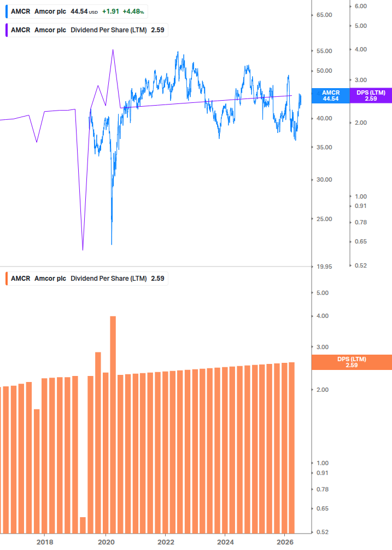The image size is (392, 550).
Task: Click the purple DPS (LTM) 2.59 label
Action: [371, 96]
